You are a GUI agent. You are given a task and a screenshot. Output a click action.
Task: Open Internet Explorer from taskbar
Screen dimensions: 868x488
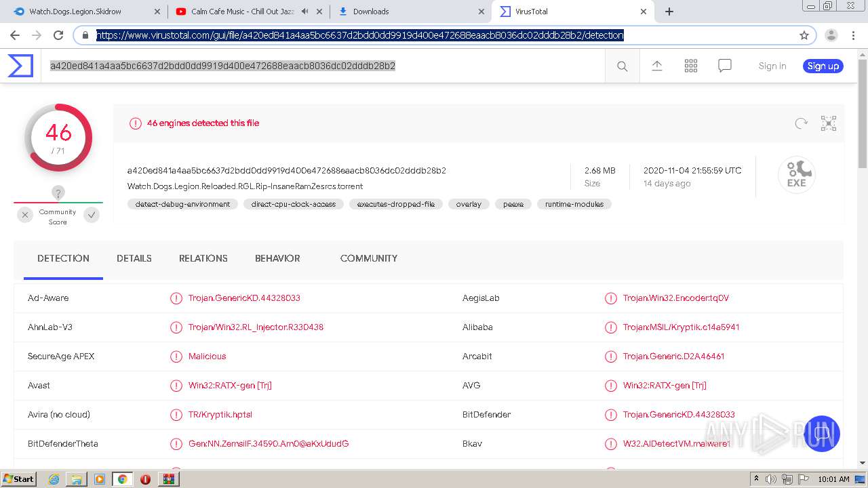[54, 479]
